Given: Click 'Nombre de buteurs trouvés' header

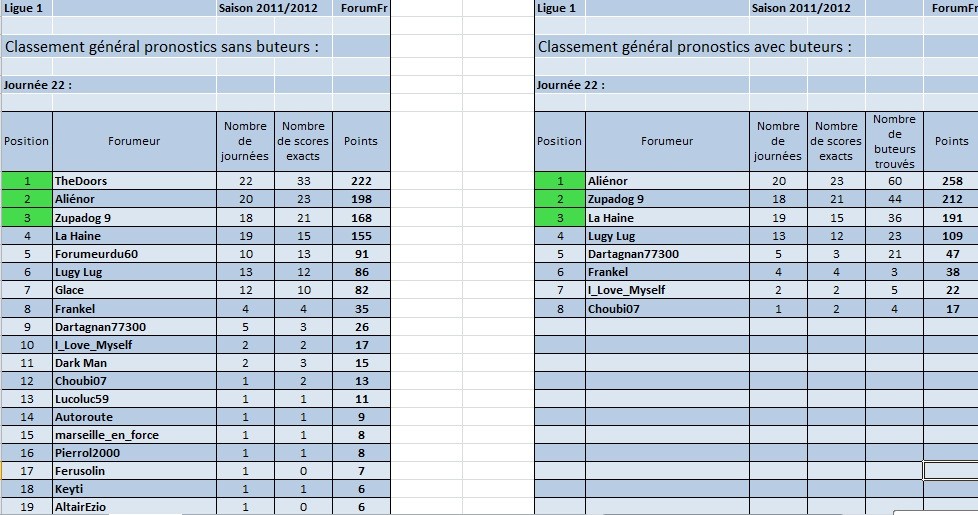Looking at the screenshot, I should [x=894, y=142].
